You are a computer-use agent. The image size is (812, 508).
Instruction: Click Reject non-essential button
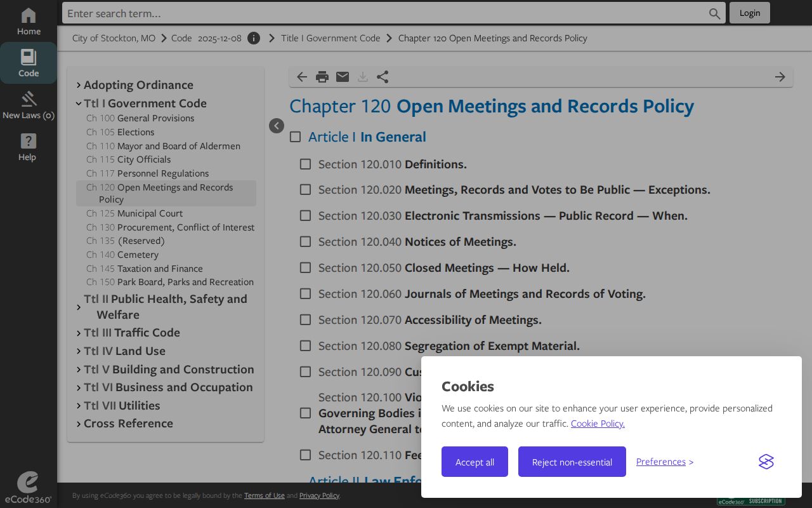[572, 462]
